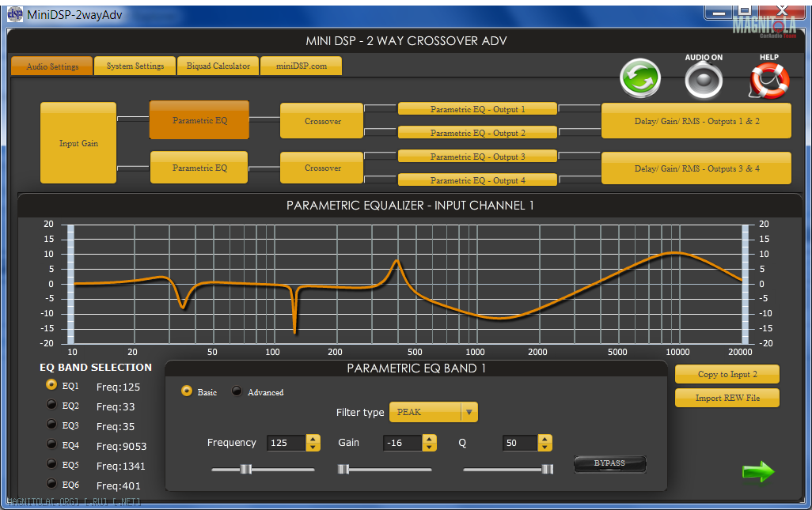Choose the Advanced mode radio button
The height and width of the screenshot is (510, 812).
[x=237, y=391]
